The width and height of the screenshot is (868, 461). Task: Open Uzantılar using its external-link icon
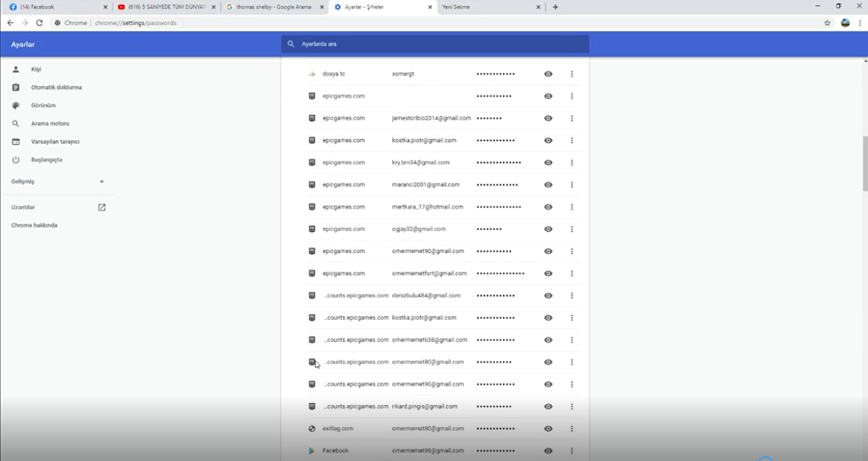(x=102, y=207)
